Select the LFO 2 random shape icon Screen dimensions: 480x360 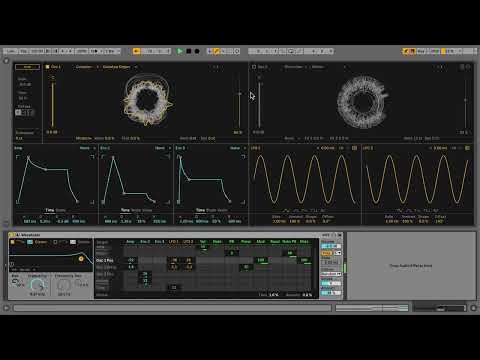pos(436,210)
